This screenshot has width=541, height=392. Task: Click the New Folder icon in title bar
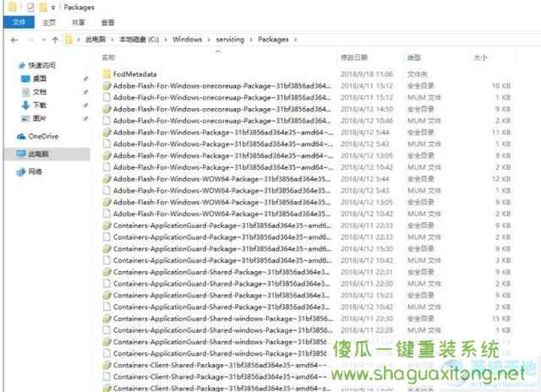(43, 7)
